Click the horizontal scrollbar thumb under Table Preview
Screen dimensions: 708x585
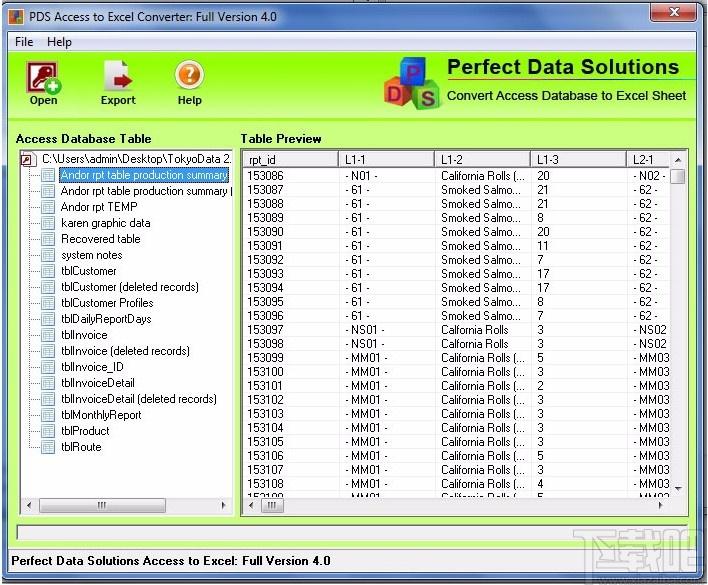[272, 505]
